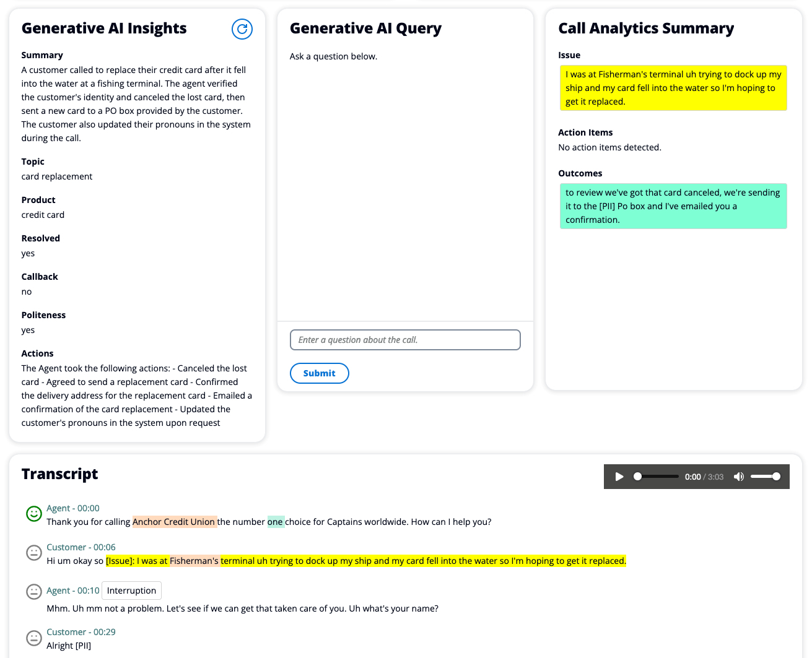Click highlighted Anchor Credit Union entity

174,522
